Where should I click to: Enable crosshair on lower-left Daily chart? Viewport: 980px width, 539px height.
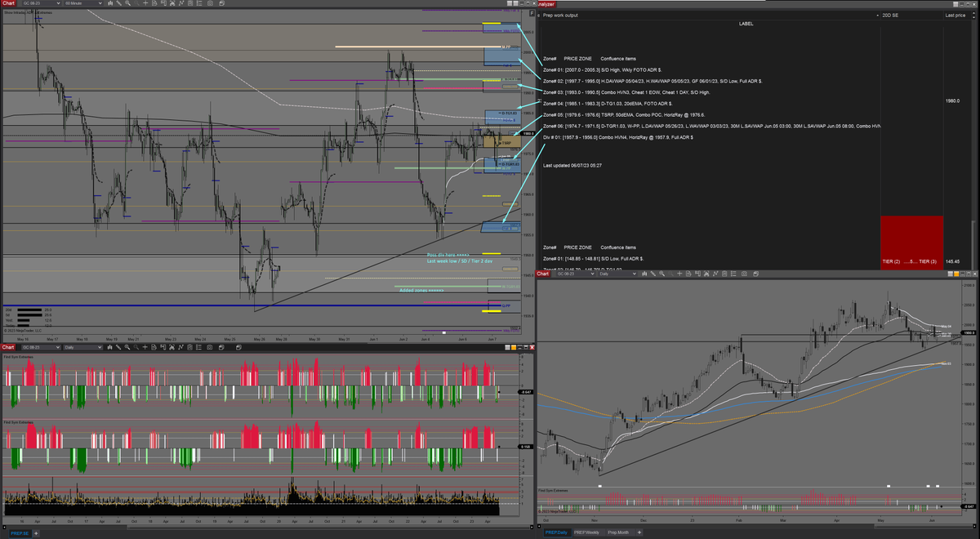145,347
